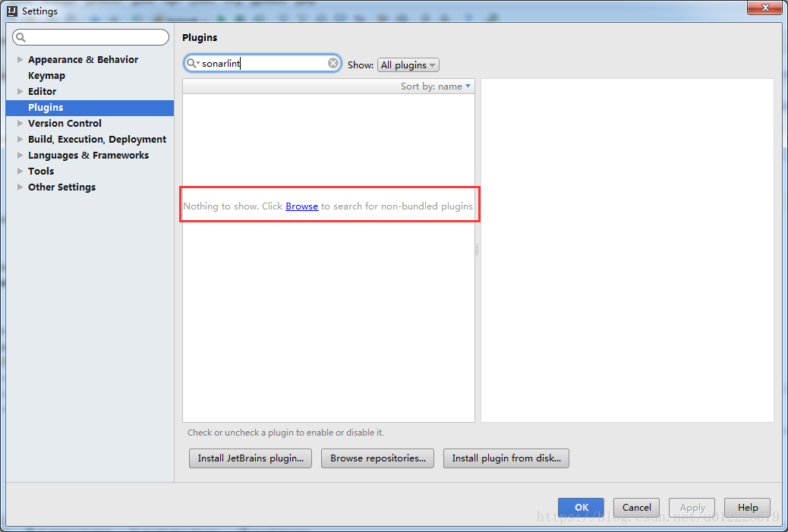This screenshot has height=532, width=788.
Task: Select the Keymap category
Action: [47, 75]
